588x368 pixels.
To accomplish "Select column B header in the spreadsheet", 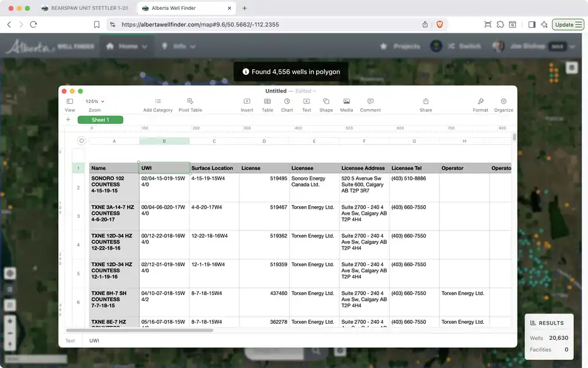I will [164, 141].
